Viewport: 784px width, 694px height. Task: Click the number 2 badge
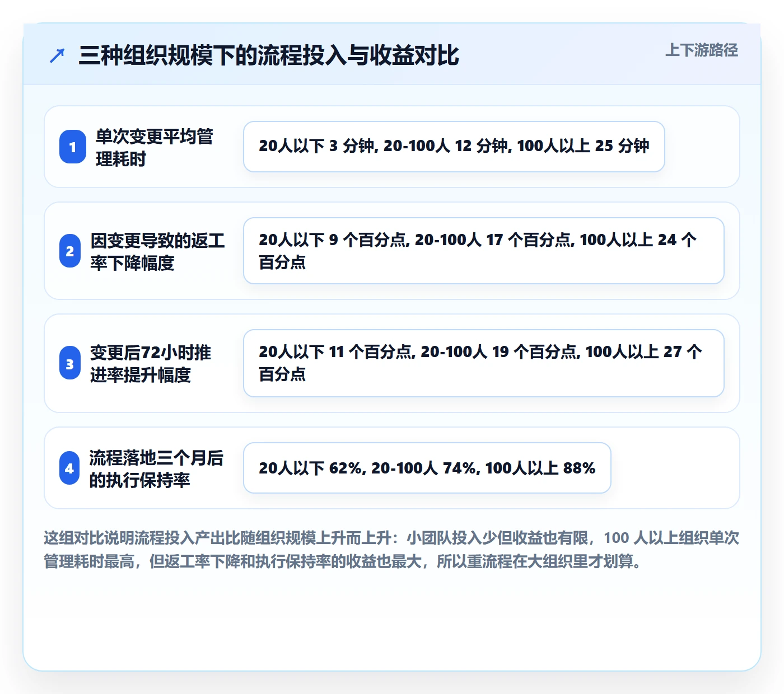click(x=70, y=251)
